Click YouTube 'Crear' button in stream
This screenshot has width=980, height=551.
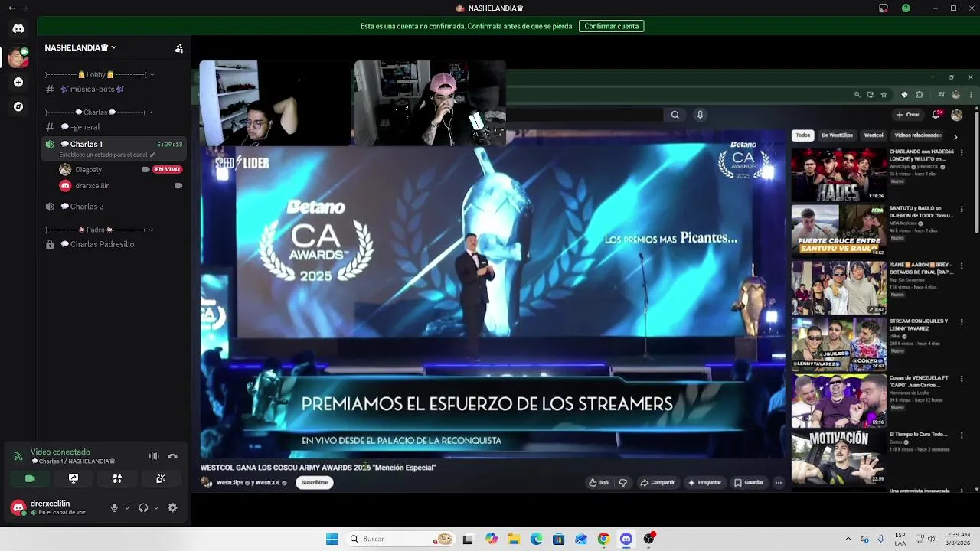907,115
